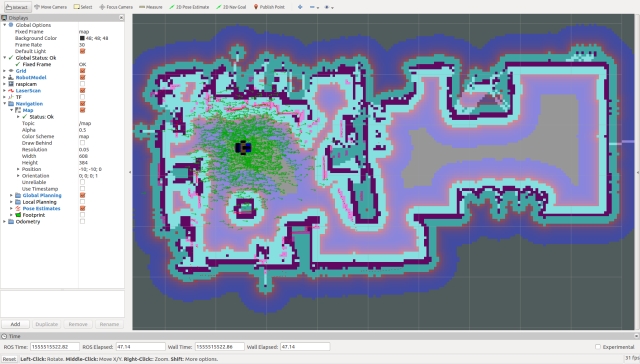Click the Select tool in toolbar
Image resolution: width=640 pixels, height=364 pixels.
83,7
